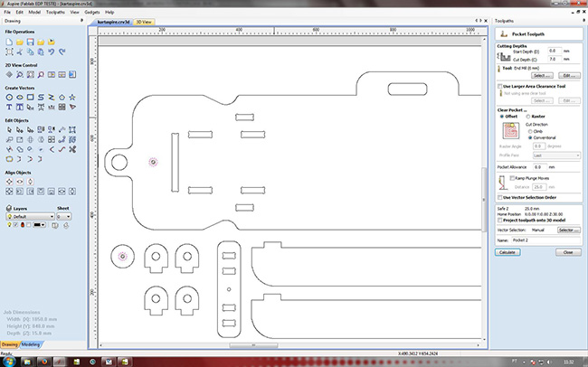Click the Cut Depth input field
588x367 pixels.
pos(555,60)
